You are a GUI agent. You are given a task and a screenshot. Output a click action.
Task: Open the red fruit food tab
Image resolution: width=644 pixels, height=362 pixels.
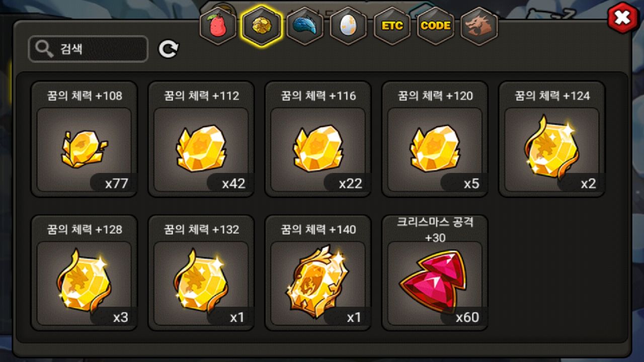tap(218, 26)
